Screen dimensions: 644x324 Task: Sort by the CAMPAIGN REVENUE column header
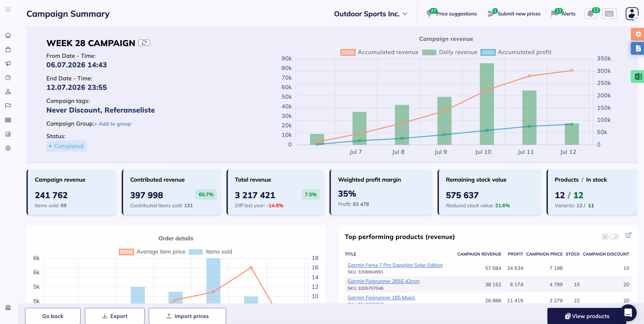click(479, 254)
